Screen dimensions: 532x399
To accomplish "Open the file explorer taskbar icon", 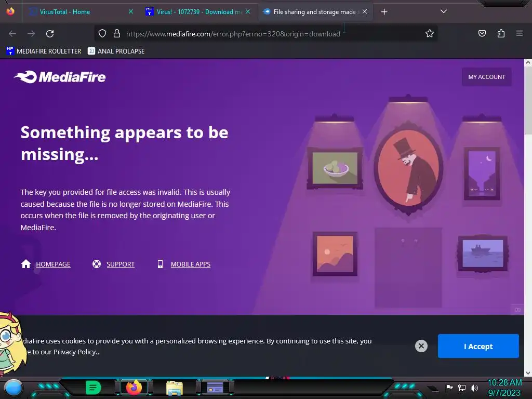I will 175,388.
